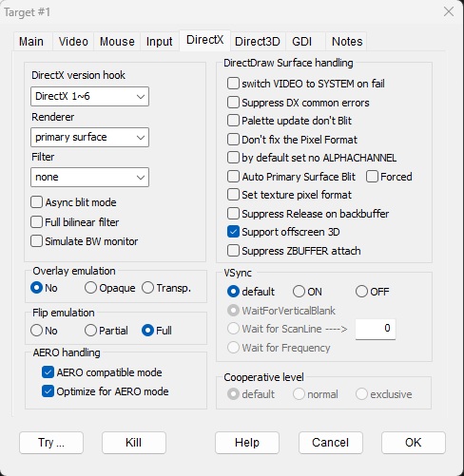The height and width of the screenshot is (476, 464).
Task: Expand the DirectX version hook dropdown
Action: point(89,96)
